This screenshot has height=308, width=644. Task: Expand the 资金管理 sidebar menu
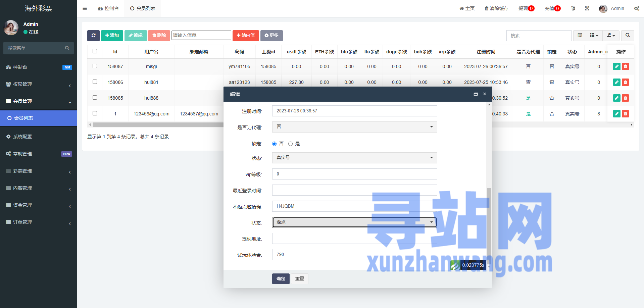pyautogui.click(x=39, y=205)
